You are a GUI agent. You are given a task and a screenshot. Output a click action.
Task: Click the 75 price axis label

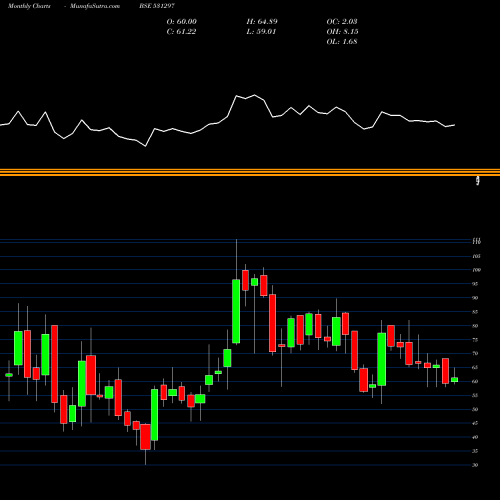(x=475, y=340)
